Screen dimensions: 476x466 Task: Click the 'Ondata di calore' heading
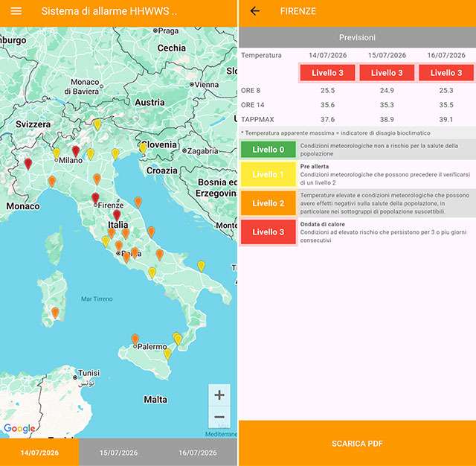322,224
